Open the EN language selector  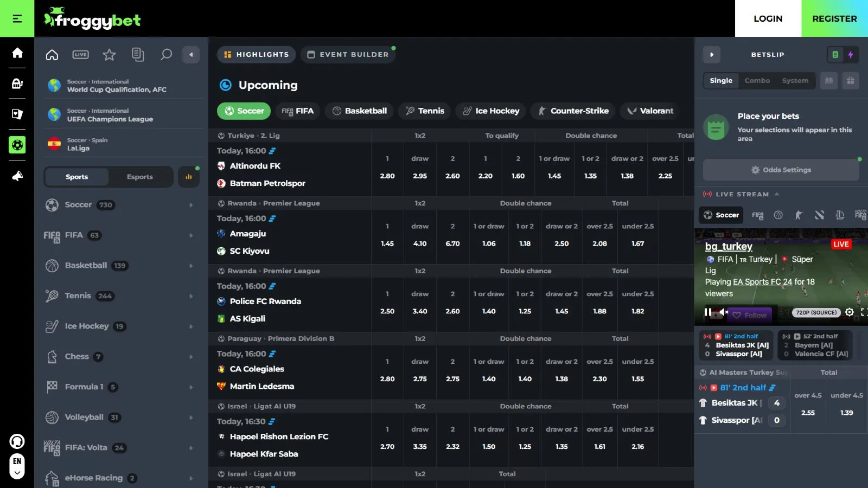17,466
